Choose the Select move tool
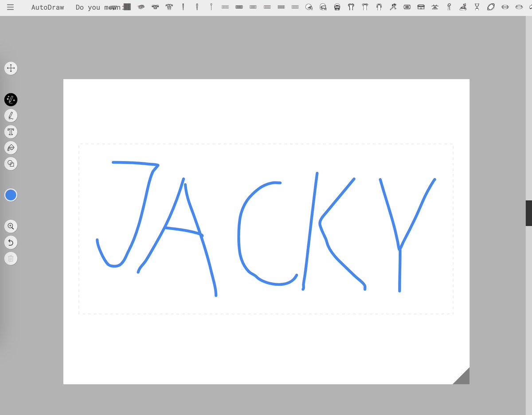532x415 pixels. coord(11,68)
